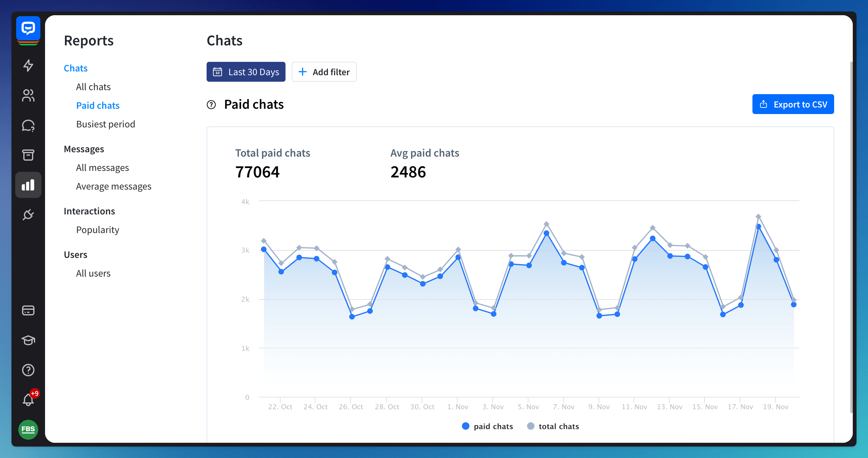868x458 pixels.
Task: Toggle the paid chats series in legend
Action: (x=487, y=426)
